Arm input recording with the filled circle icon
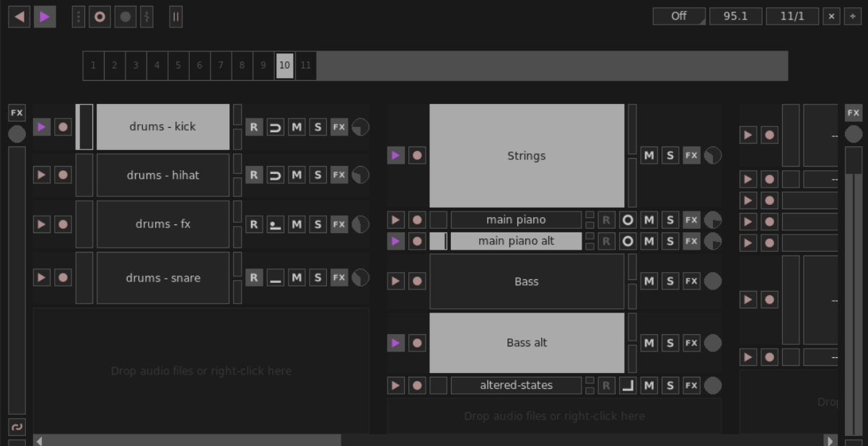 coord(126,17)
